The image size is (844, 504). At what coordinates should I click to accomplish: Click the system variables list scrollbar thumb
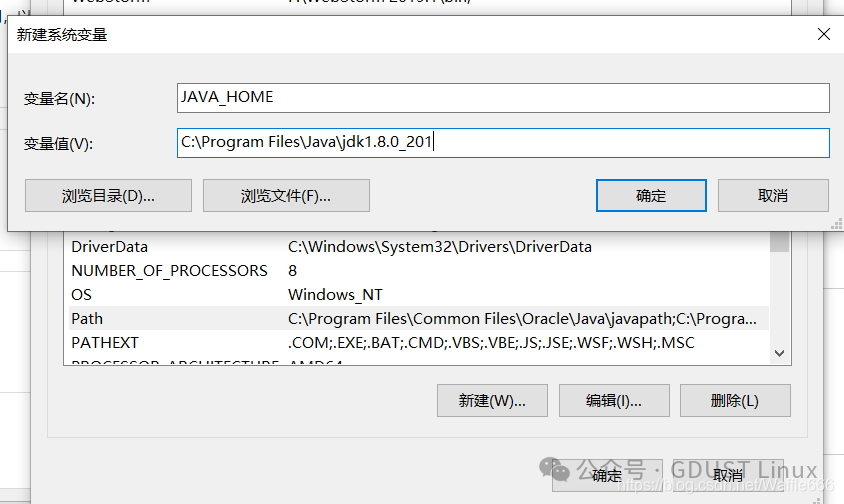[779, 242]
